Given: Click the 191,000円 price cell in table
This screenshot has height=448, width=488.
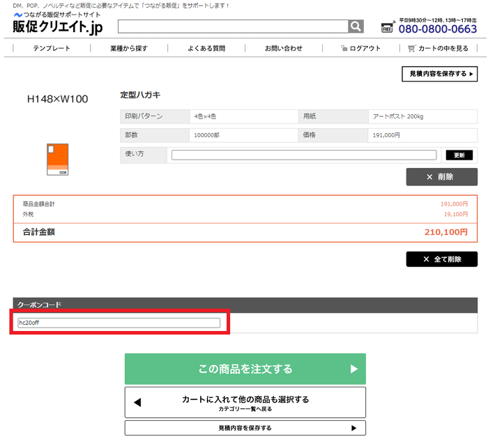Looking at the screenshot, I should point(386,135).
